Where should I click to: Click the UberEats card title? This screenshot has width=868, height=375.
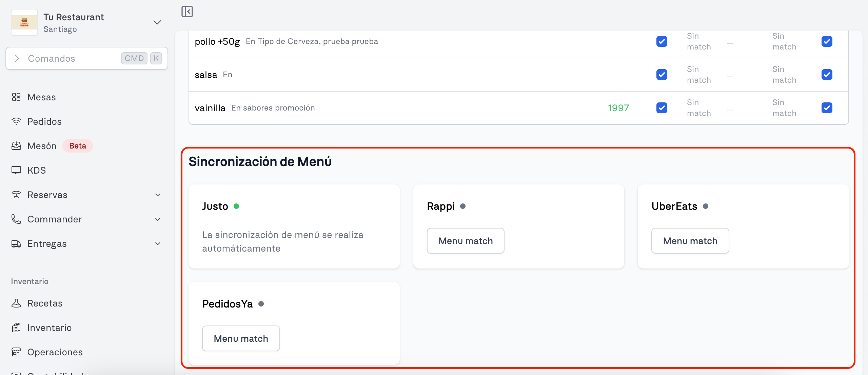[x=674, y=206]
